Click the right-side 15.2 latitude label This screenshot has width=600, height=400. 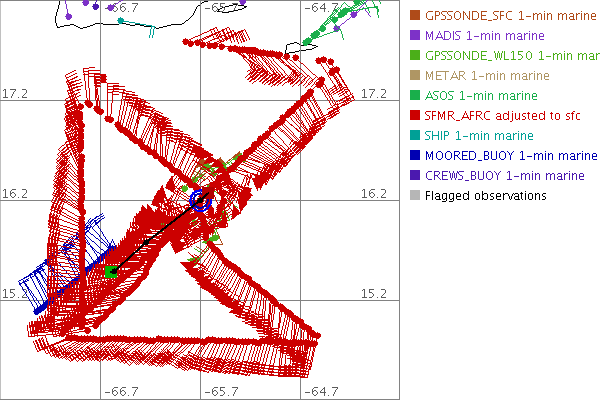pos(373,293)
